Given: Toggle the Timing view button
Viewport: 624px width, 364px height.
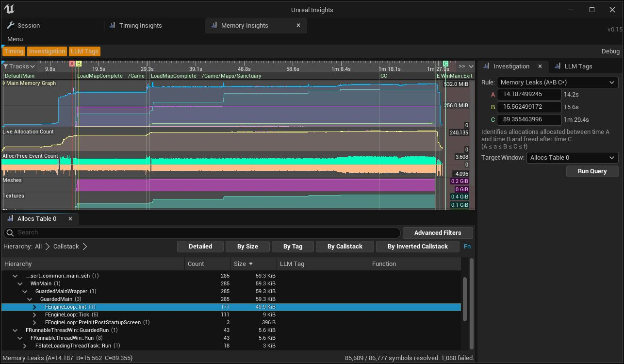Looking at the screenshot, I should pyautogui.click(x=14, y=51).
